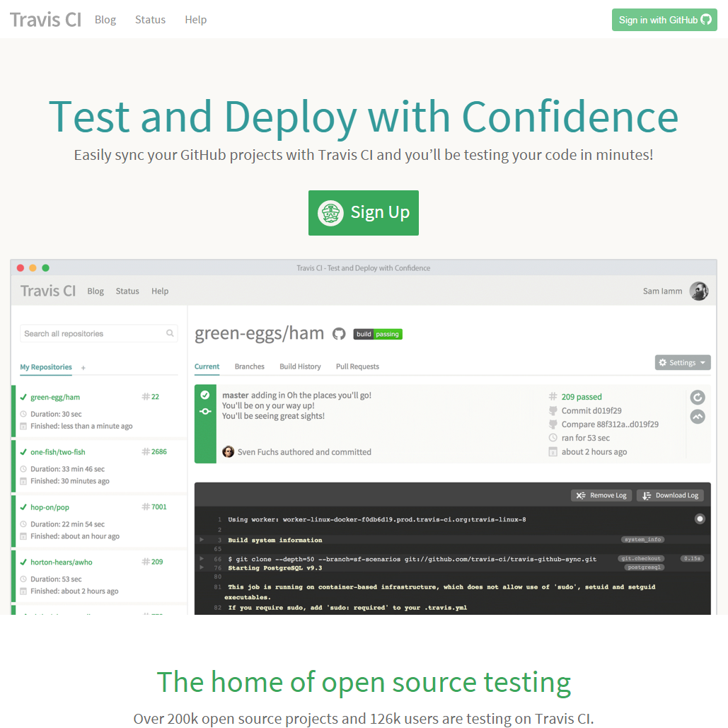The height and width of the screenshot is (728, 728).
Task: Click the hash icon beside 209 passed
Action: click(x=553, y=396)
